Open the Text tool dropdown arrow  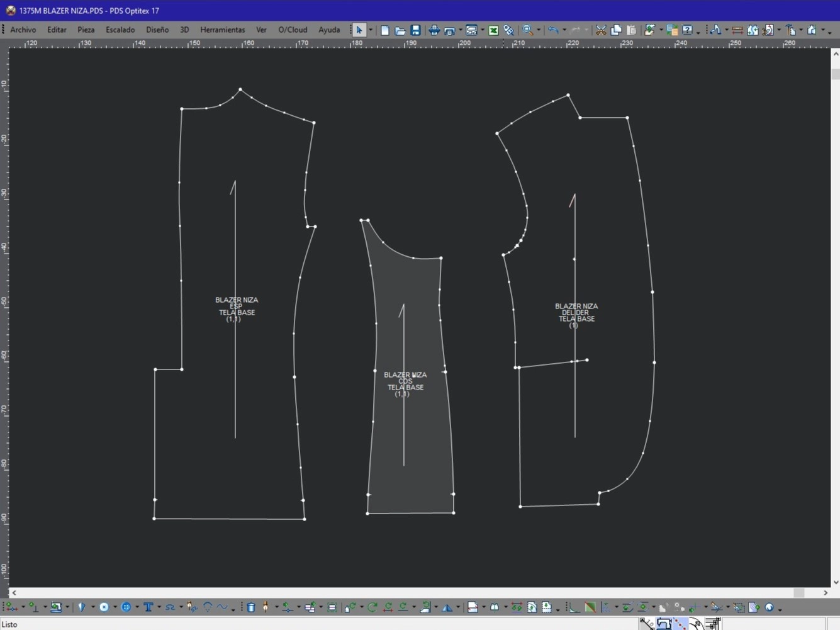[x=159, y=608]
